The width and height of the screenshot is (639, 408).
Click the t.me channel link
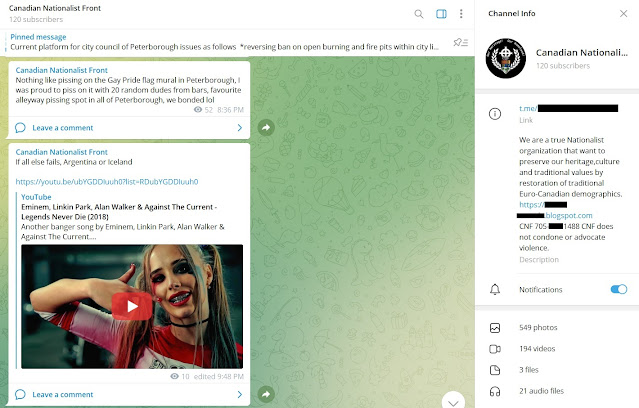(x=568, y=108)
